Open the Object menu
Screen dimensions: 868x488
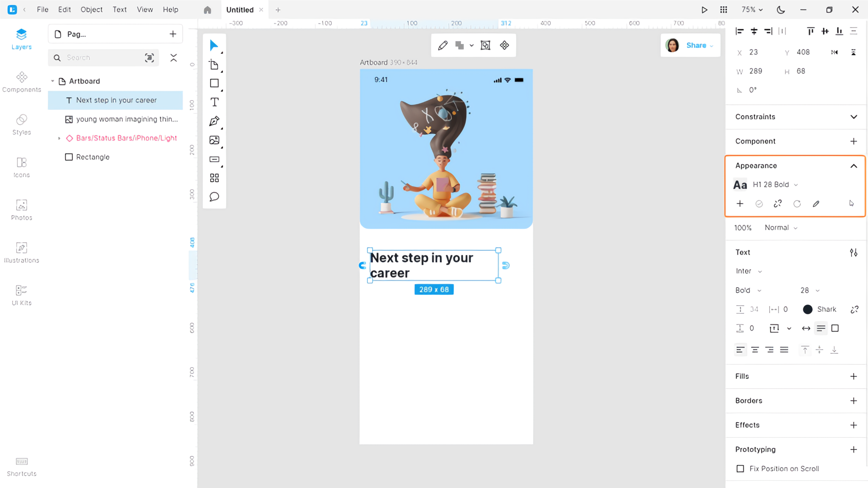[92, 9]
